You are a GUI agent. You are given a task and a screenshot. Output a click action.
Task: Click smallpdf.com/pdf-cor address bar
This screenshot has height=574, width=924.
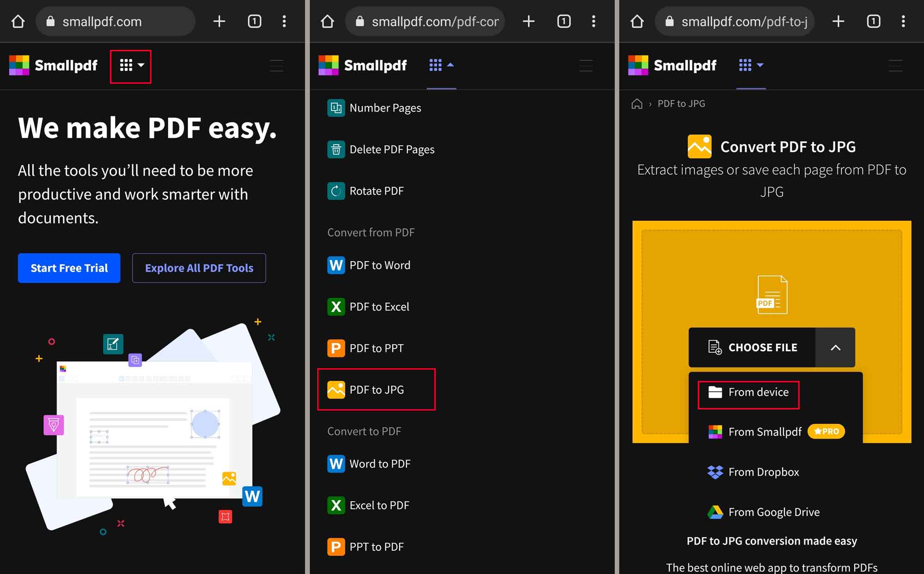pos(425,21)
